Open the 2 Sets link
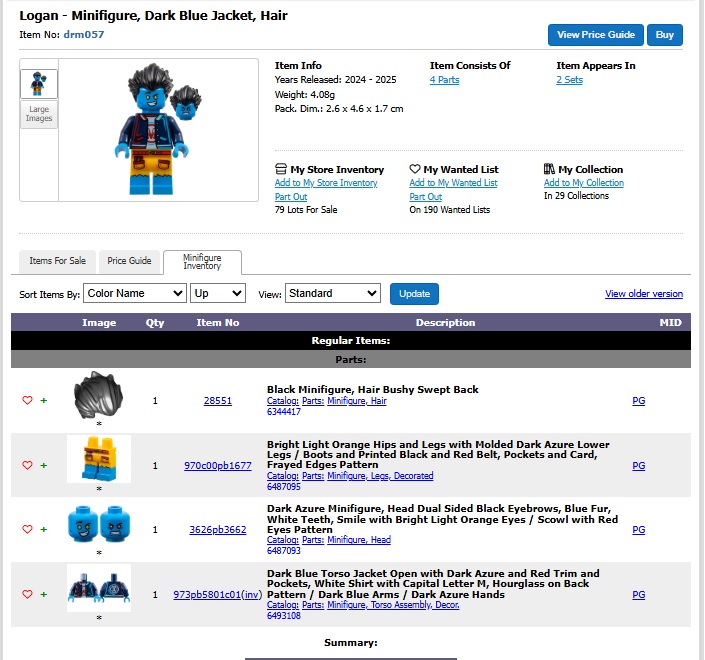The image size is (705, 660). [x=569, y=80]
